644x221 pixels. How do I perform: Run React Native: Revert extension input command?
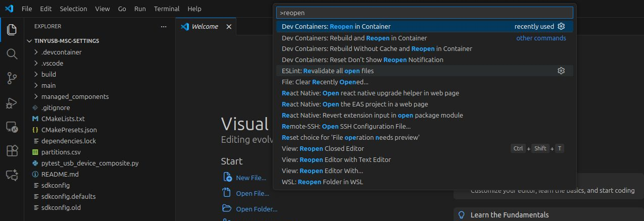click(425, 115)
